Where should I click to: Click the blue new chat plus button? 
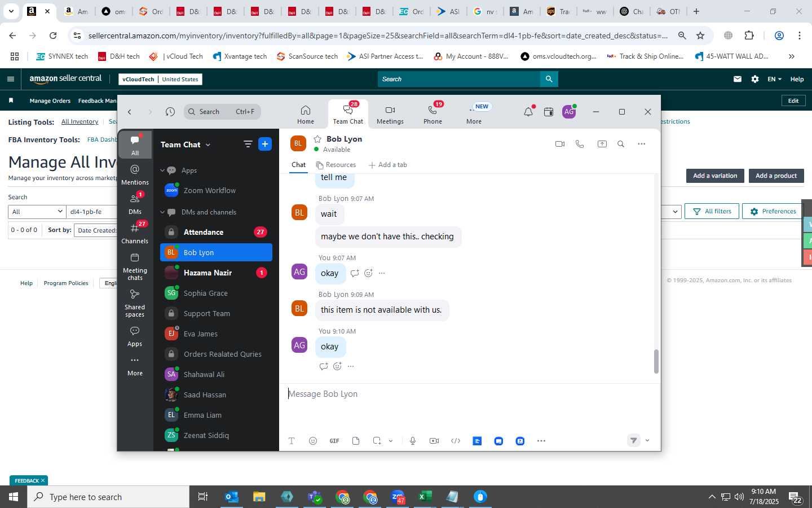coord(265,144)
